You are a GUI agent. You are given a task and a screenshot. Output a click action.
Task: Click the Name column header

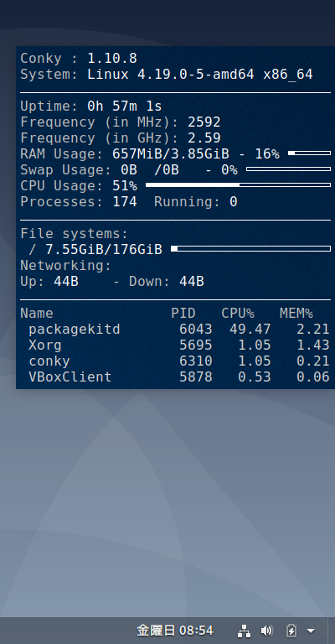click(37, 314)
